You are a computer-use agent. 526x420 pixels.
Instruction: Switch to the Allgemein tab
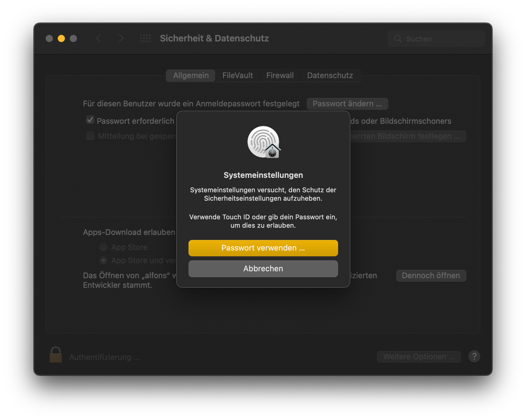[191, 75]
